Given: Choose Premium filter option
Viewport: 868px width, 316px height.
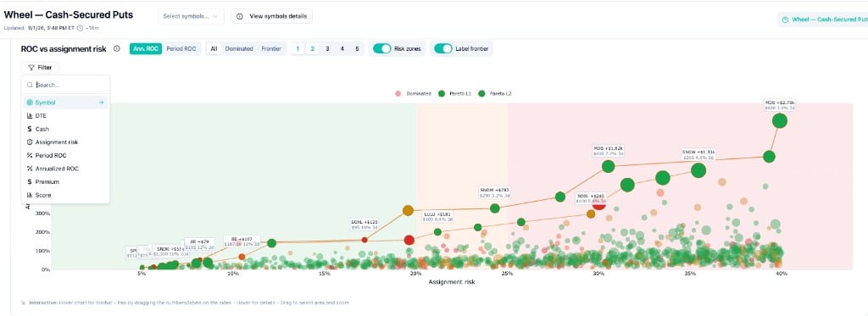Looking at the screenshot, I should click(65, 182).
